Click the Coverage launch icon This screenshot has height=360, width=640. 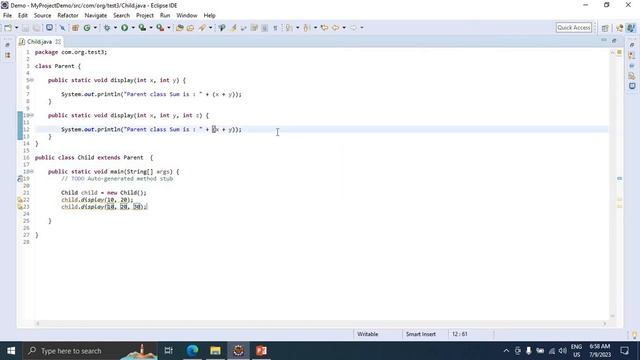(142, 28)
